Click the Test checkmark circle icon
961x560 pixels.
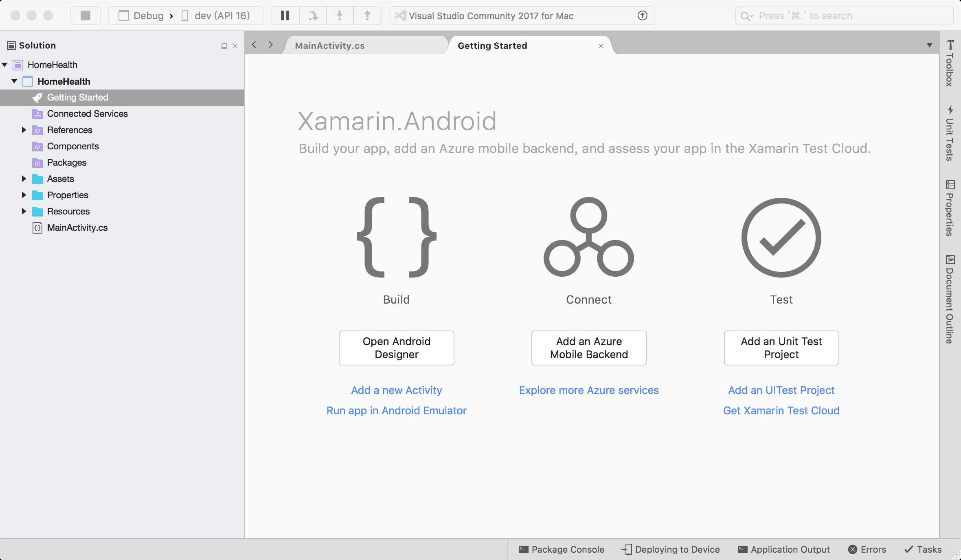pyautogui.click(x=781, y=238)
